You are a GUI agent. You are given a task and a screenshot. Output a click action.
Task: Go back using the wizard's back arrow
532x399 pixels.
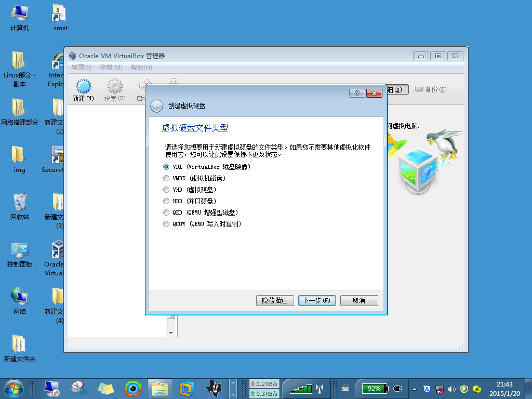tap(157, 106)
